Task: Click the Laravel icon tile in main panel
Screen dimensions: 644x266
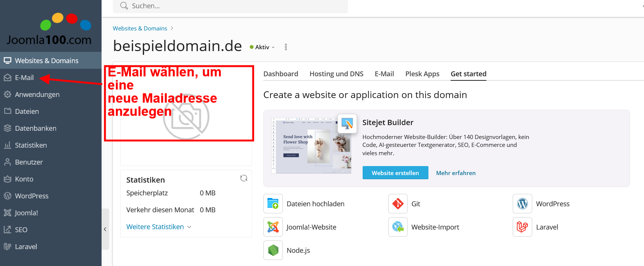Action: 522,227
